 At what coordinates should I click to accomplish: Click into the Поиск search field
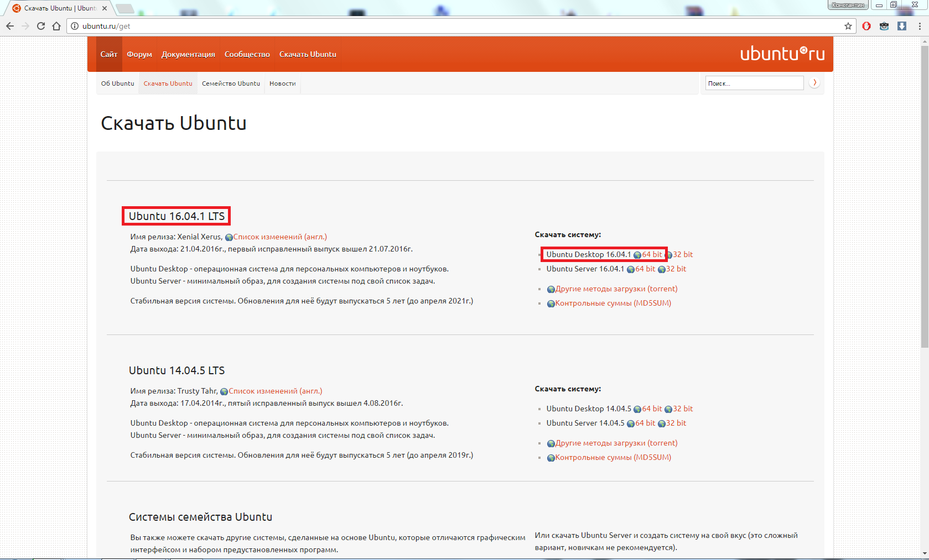click(x=754, y=83)
